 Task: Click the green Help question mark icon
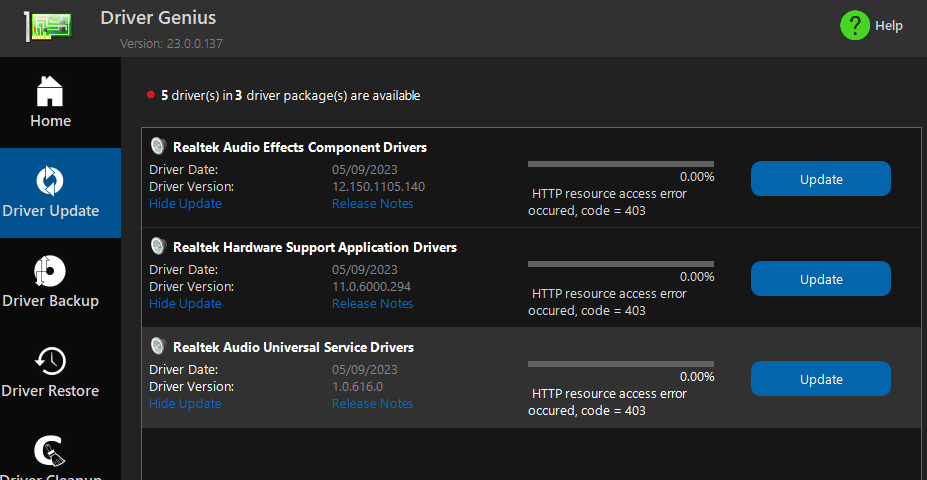click(x=855, y=26)
